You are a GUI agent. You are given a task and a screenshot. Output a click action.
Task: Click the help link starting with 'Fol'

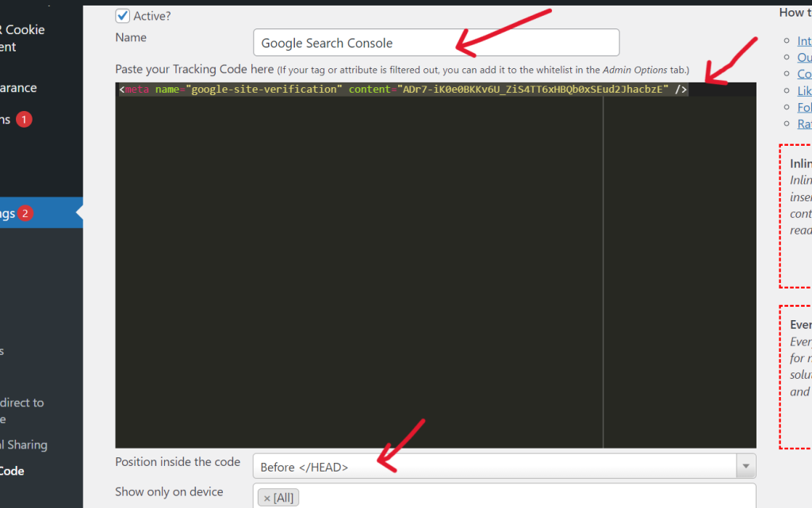click(x=804, y=107)
